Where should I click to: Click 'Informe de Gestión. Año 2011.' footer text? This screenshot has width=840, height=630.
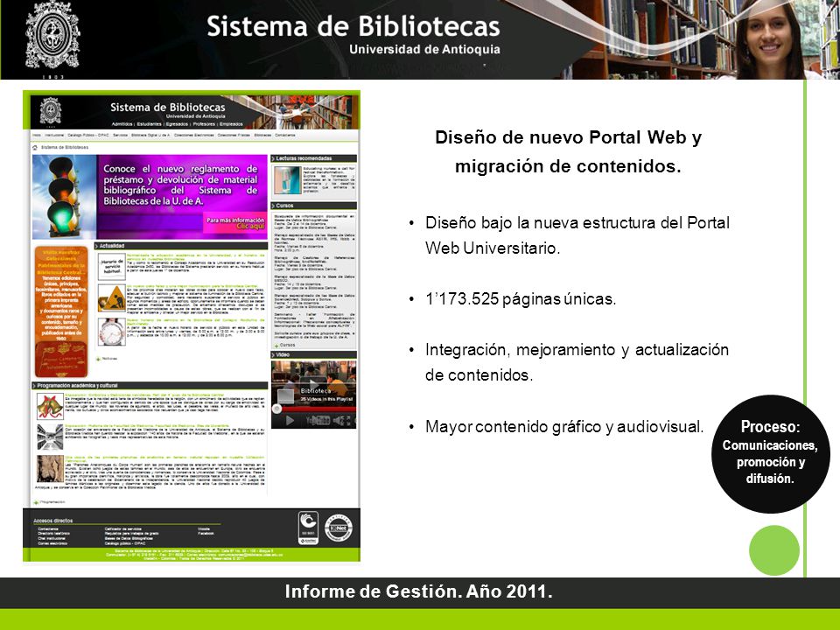pyautogui.click(x=418, y=591)
